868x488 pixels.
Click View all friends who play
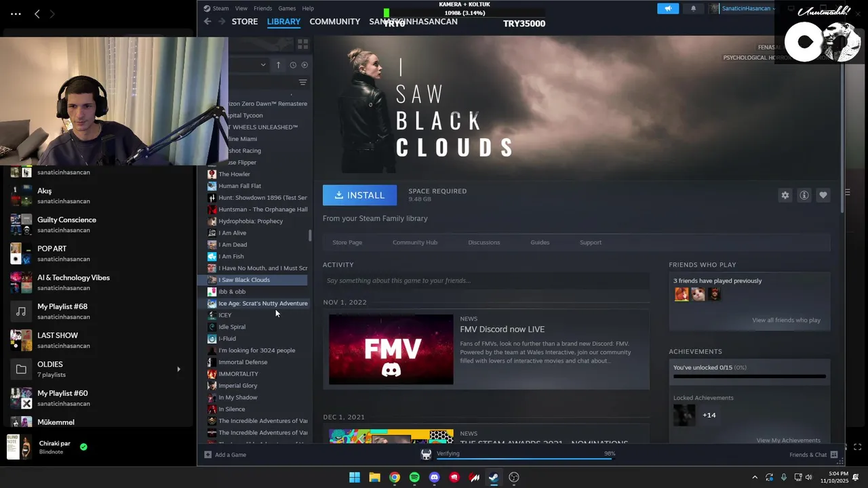pyautogui.click(x=786, y=320)
